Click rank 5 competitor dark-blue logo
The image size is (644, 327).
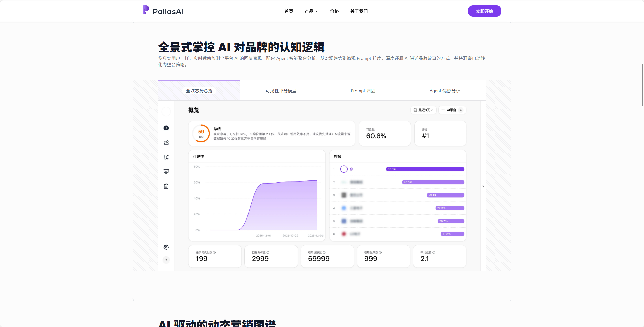[x=344, y=221]
